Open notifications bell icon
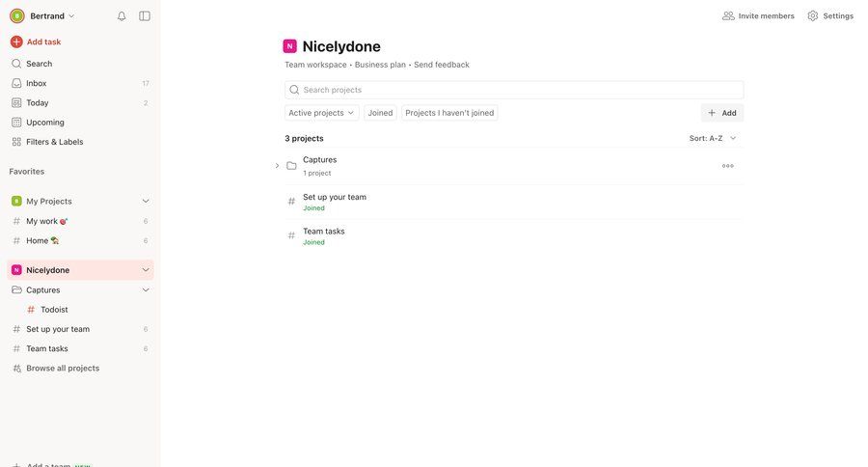The height and width of the screenshot is (467, 868). [122, 16]
